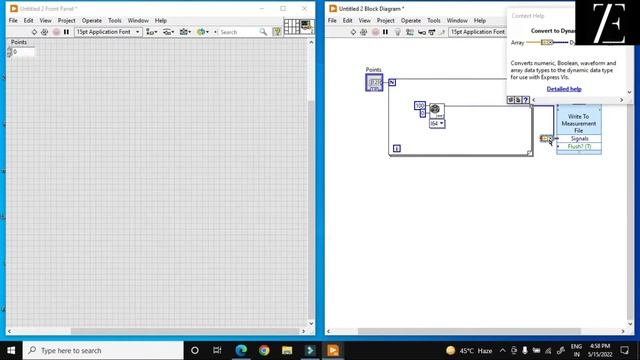This screenshot has width=640, height=360.
Task: Click Front Panel horizontal scrollbar
Action: [x=157, y=331]
